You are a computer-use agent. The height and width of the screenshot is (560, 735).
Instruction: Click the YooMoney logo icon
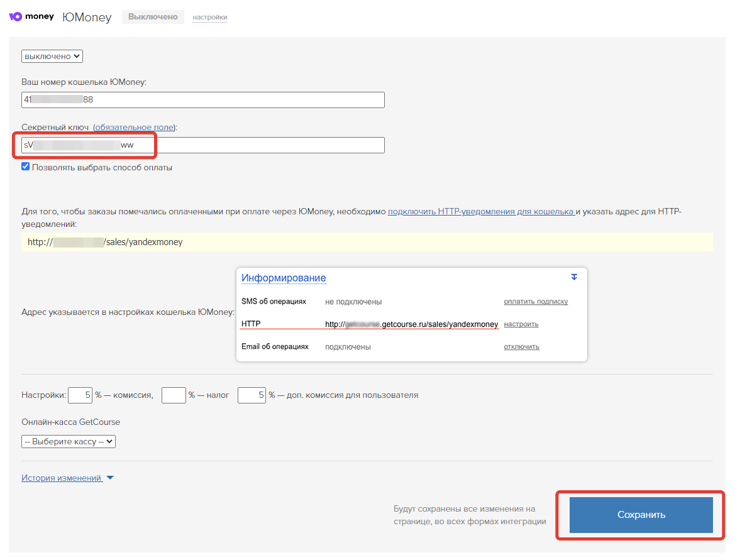pos(31,16)
